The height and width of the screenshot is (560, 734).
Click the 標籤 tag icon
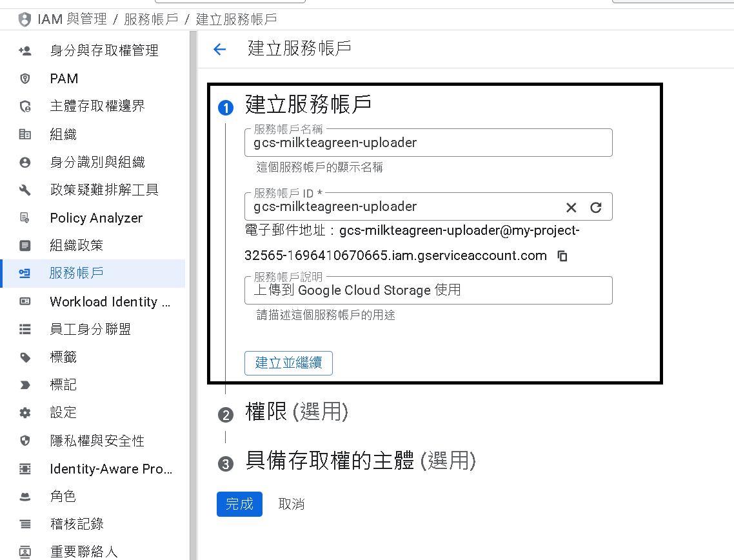25,357
